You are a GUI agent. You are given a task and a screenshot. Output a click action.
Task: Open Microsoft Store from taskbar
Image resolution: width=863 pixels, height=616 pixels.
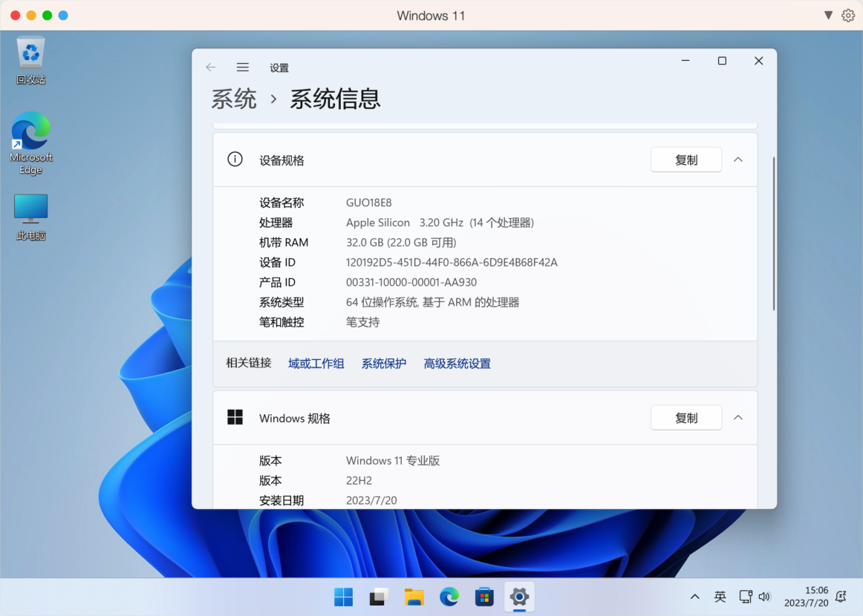click(x=484, y=597)
